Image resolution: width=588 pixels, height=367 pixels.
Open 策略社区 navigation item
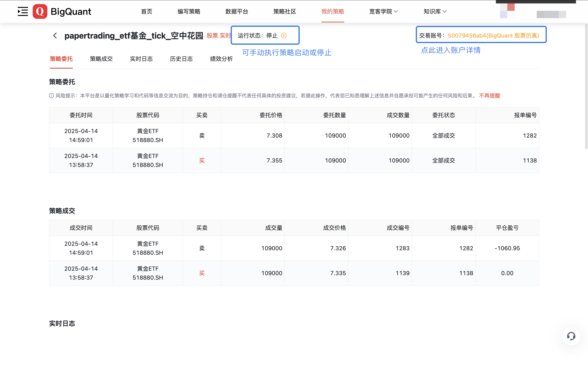tap(285, 11)
